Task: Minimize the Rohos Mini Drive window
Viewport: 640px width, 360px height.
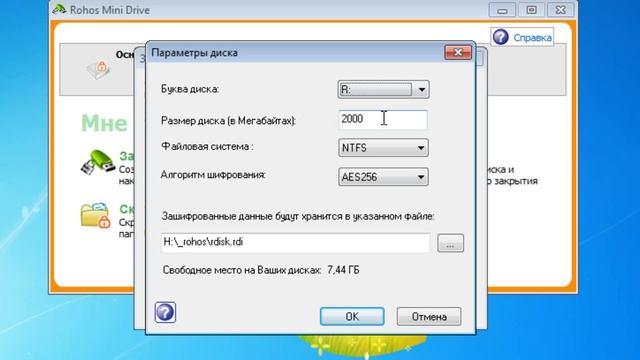Action: coord(502,10)
